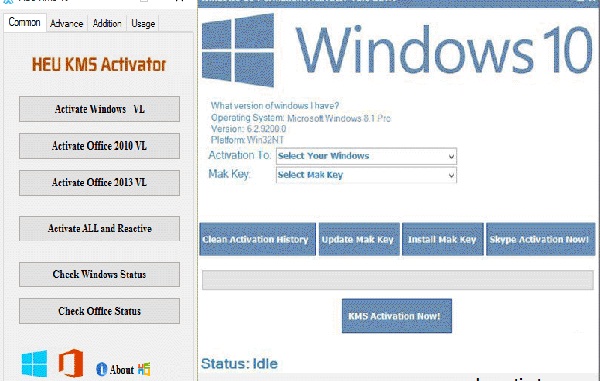Click Check Windows Status button
This screenshot has height=381, width=600.
point(99,274)
